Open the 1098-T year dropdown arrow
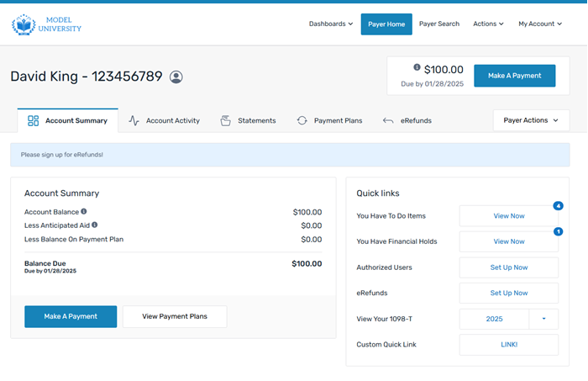 543,320
